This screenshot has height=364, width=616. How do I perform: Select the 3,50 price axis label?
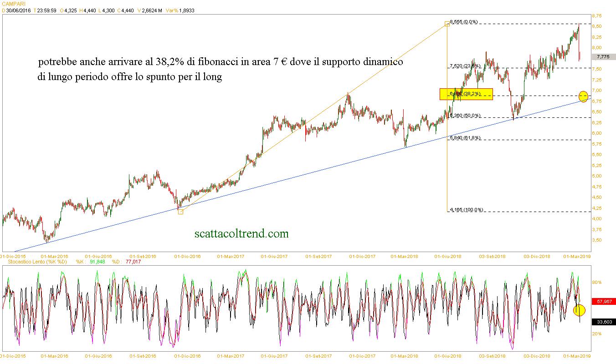pyautogui.click(x=597, y=240)
